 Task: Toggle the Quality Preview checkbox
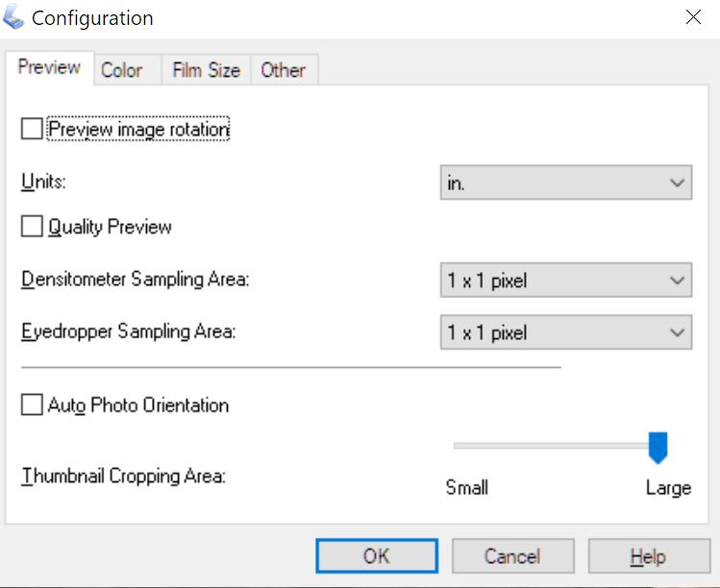(32, 227)
